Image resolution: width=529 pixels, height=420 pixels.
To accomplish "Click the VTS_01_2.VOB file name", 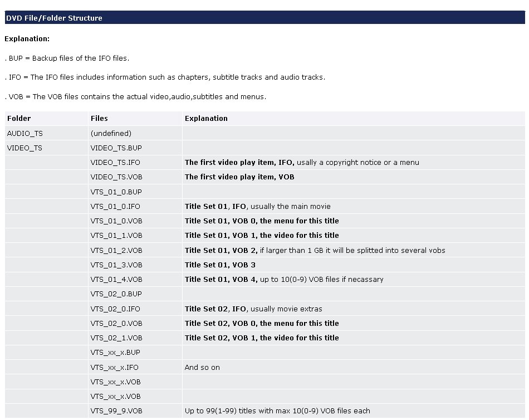I will [x=116, y=250].
